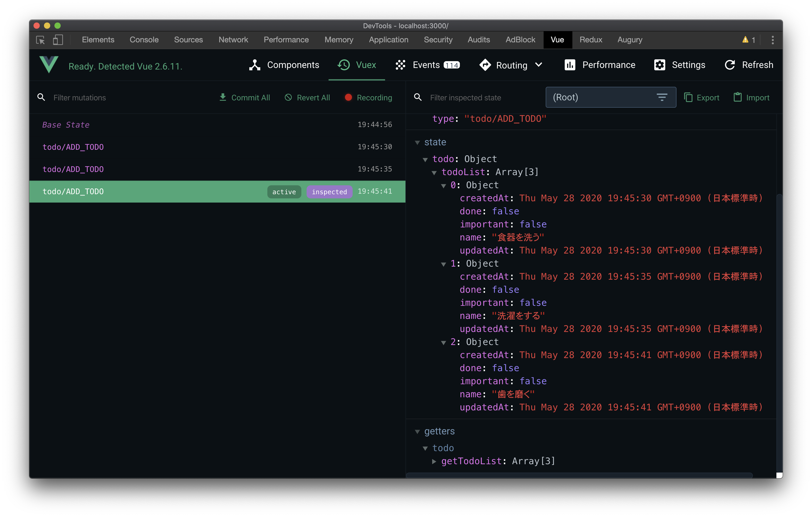
Task: Open the Components view
Action: click(284, 65)
